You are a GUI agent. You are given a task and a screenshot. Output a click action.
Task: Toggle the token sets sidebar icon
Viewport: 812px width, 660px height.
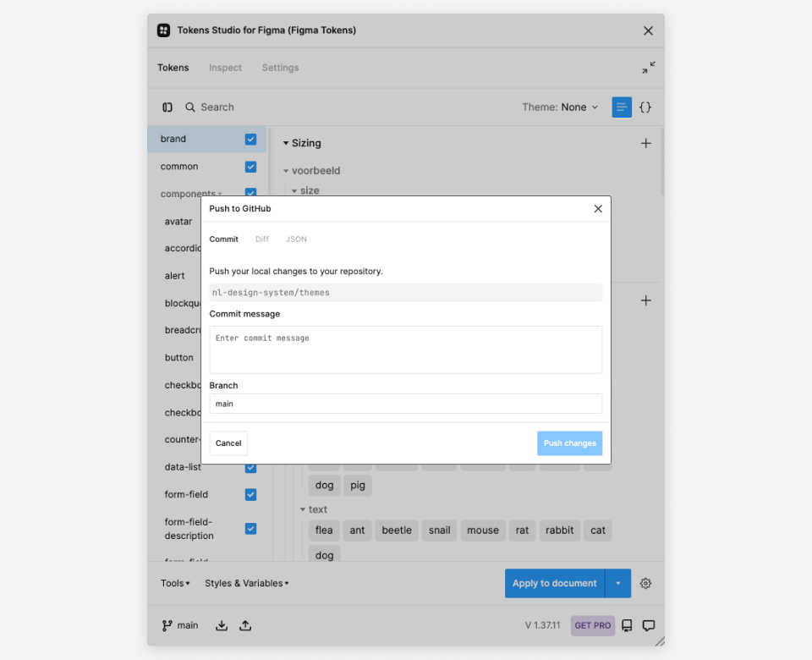167,107
